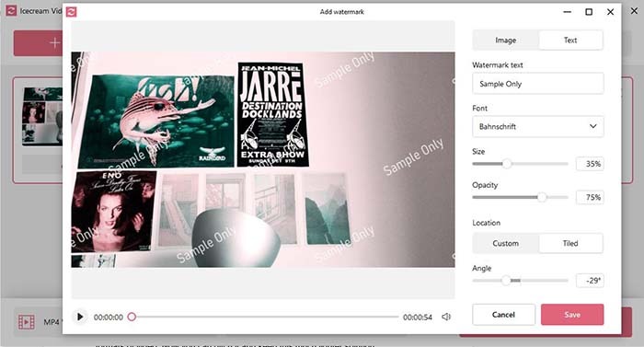
Task: Adjust the Opacity slider handle
Action: (542, 197)
